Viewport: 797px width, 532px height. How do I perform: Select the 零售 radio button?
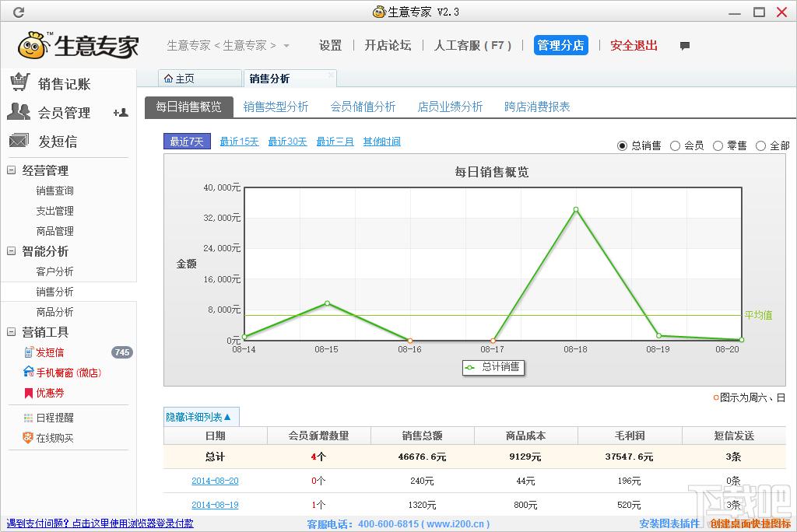pos(718,145)
